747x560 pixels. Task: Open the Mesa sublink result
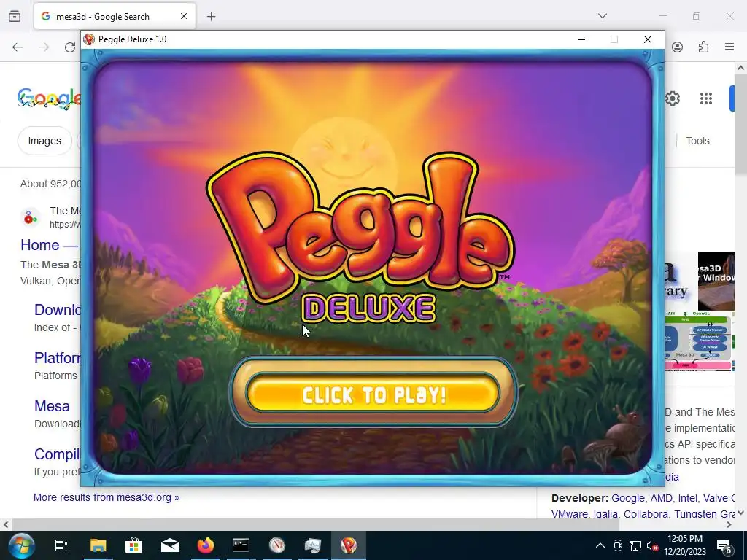(52, 406)
